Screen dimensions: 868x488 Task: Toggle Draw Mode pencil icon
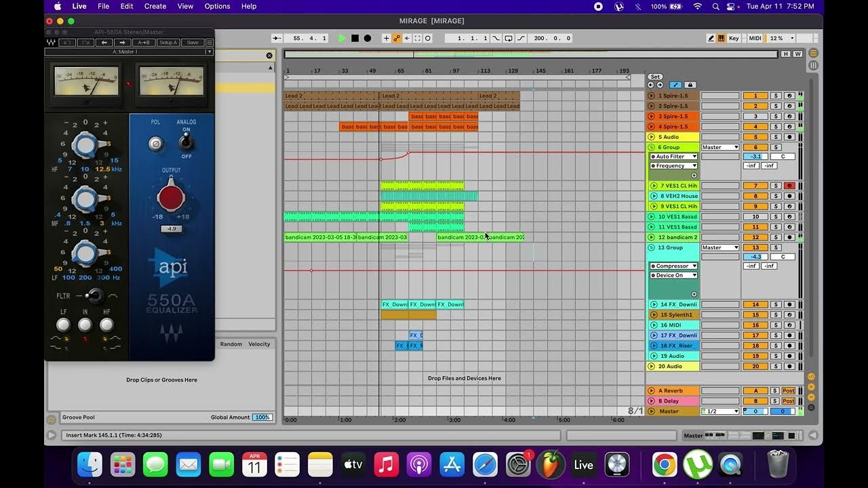711,39
